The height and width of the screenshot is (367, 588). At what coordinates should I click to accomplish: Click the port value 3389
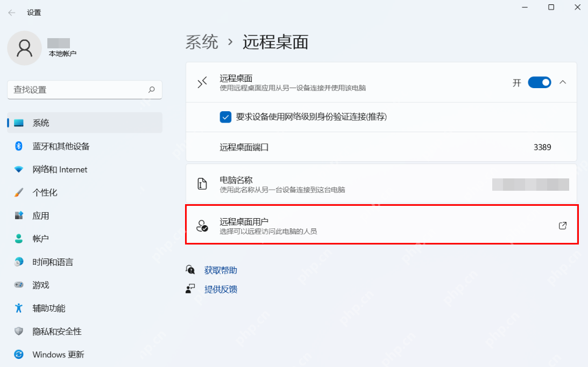pos(542,147)
